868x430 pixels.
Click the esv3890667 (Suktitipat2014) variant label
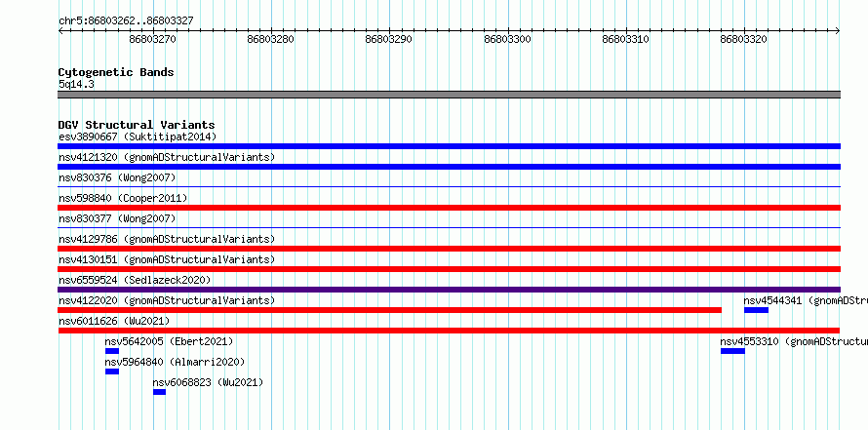(138, 137)
